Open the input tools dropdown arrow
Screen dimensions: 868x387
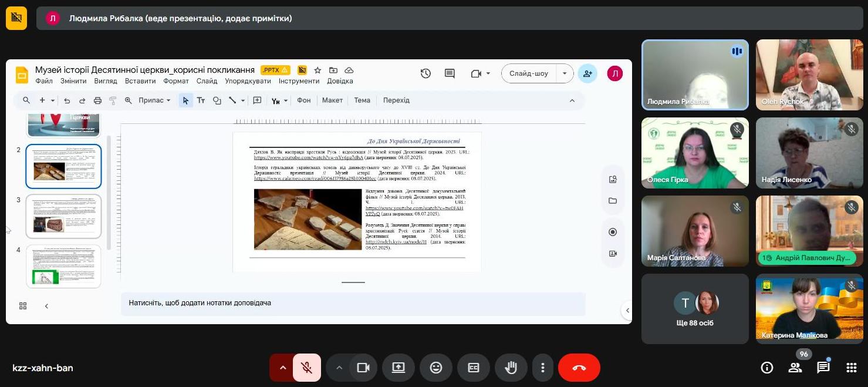click(286, 100)
